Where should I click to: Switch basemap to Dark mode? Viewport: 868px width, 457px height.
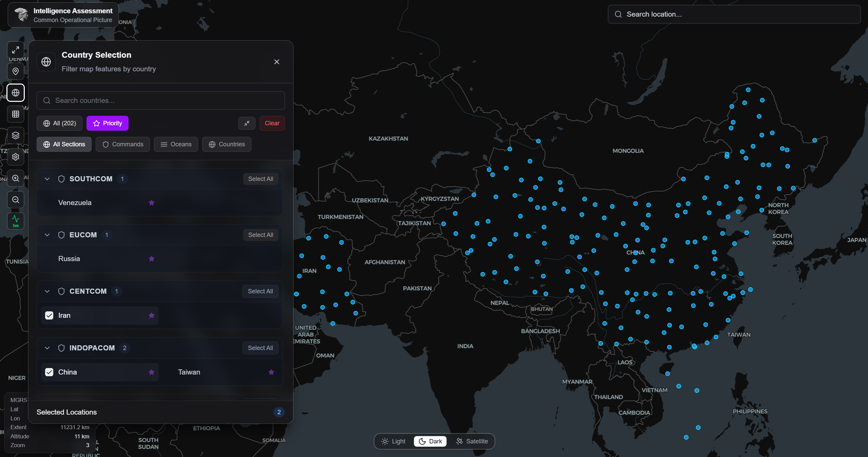tap(430, 441)
